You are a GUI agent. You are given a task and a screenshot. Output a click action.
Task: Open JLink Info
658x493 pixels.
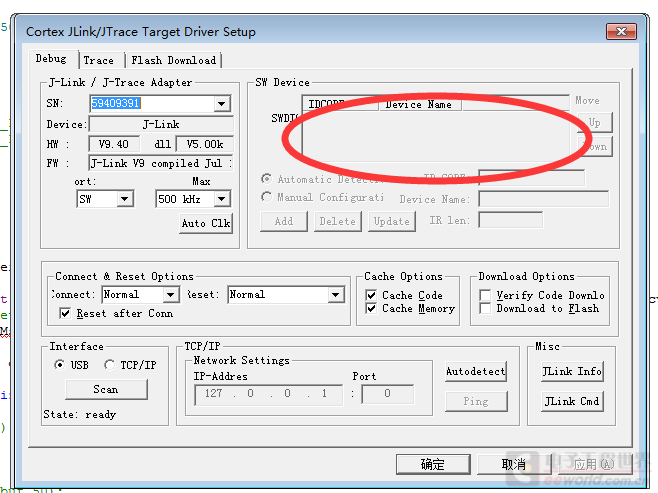[x=572, y=371]
